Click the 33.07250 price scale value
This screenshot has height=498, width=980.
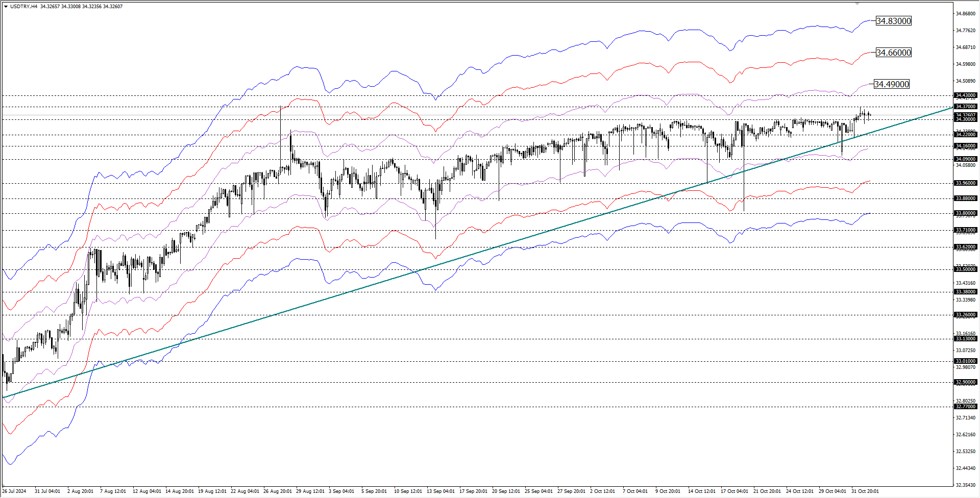966,351
